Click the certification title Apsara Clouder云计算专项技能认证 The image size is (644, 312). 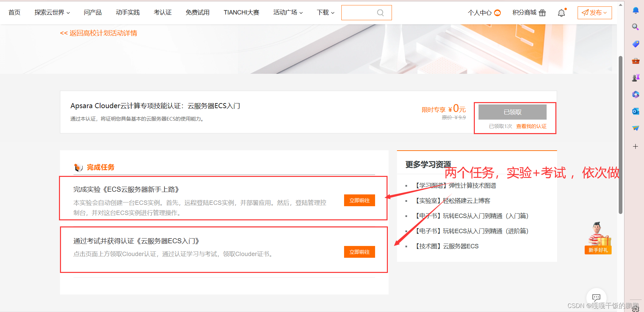(x=155, y=106)
